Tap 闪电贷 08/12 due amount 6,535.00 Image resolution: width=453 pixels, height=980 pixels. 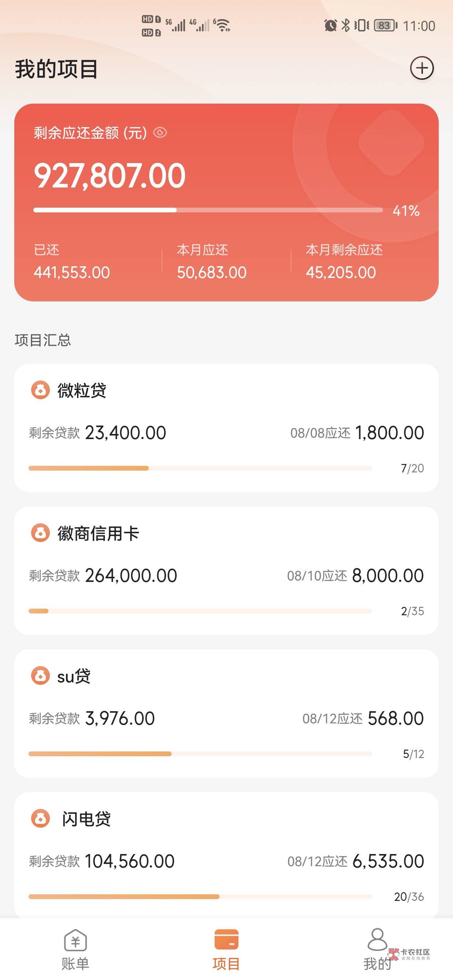click(x=388, y=861)
